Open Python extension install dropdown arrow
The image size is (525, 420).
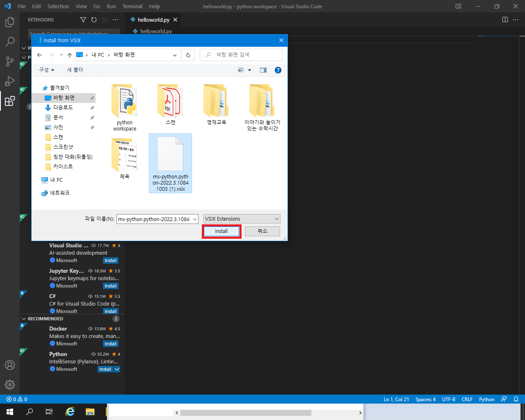[x=117, y=369]
